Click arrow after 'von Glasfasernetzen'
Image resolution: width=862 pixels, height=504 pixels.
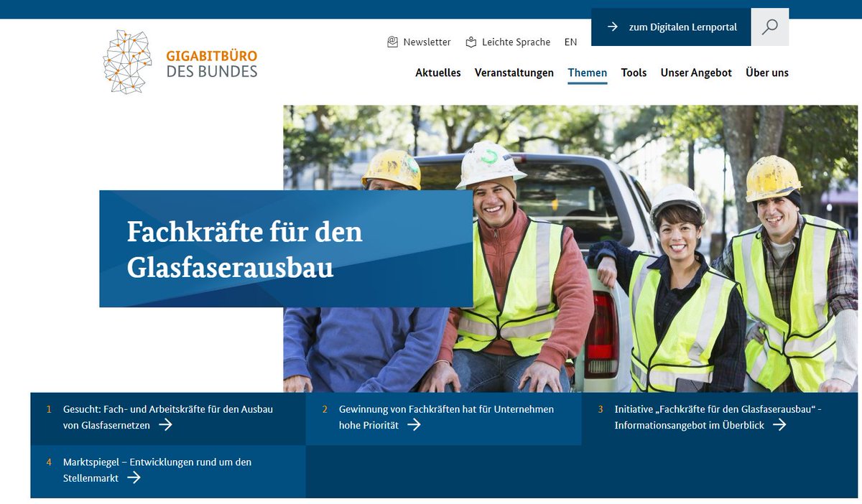point(166,425)
